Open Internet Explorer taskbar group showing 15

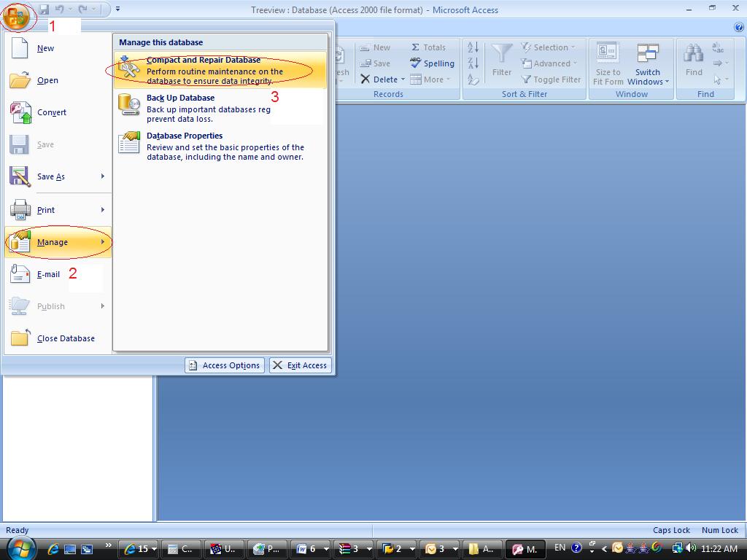(139, 549)
